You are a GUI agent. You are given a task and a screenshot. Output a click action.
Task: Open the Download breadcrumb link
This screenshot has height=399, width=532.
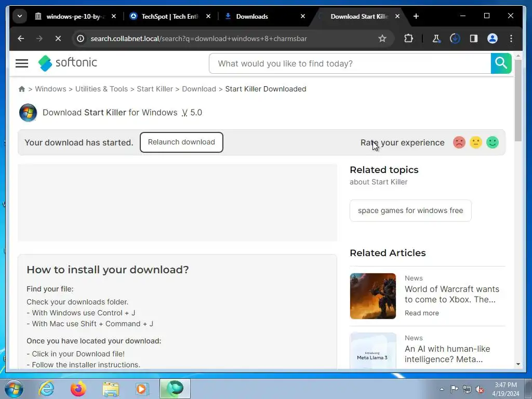pos(199,89)
